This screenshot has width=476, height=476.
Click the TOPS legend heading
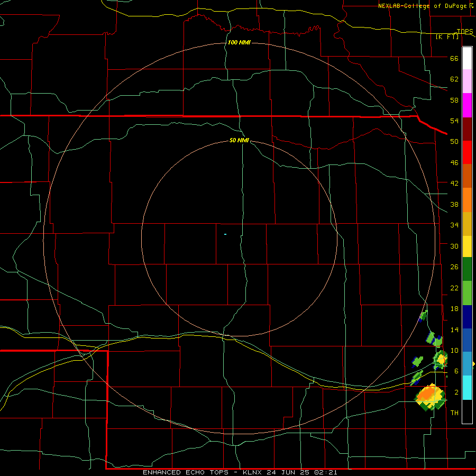[x=465, y=31]
